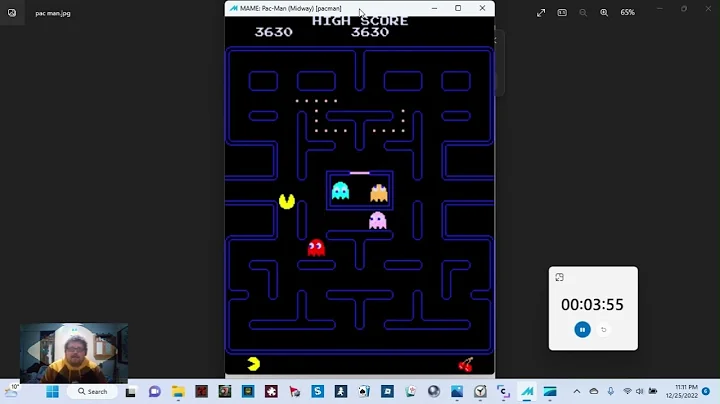Switch to MAME via taskbar icon
This screenshot has height=404, width=720.
[527, 392]
